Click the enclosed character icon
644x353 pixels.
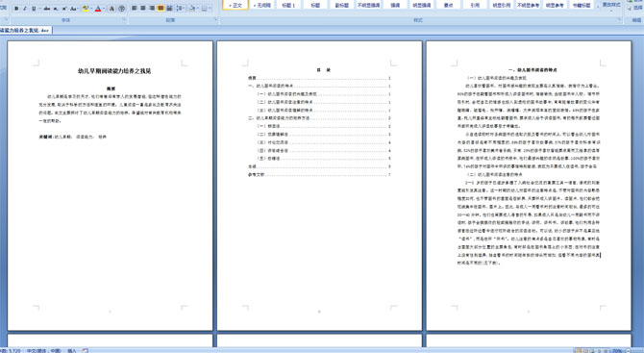pos(121,9)
